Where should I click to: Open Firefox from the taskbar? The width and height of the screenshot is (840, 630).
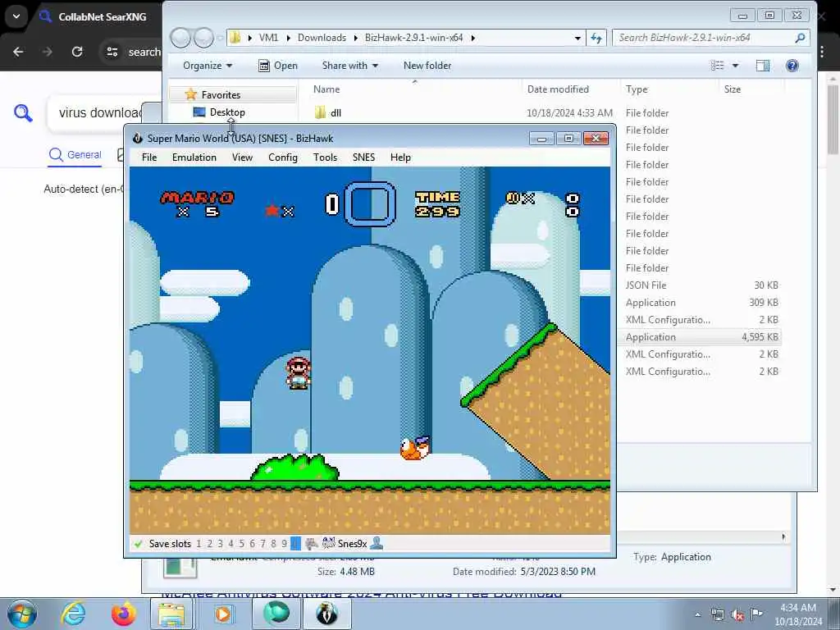[123, 614]
